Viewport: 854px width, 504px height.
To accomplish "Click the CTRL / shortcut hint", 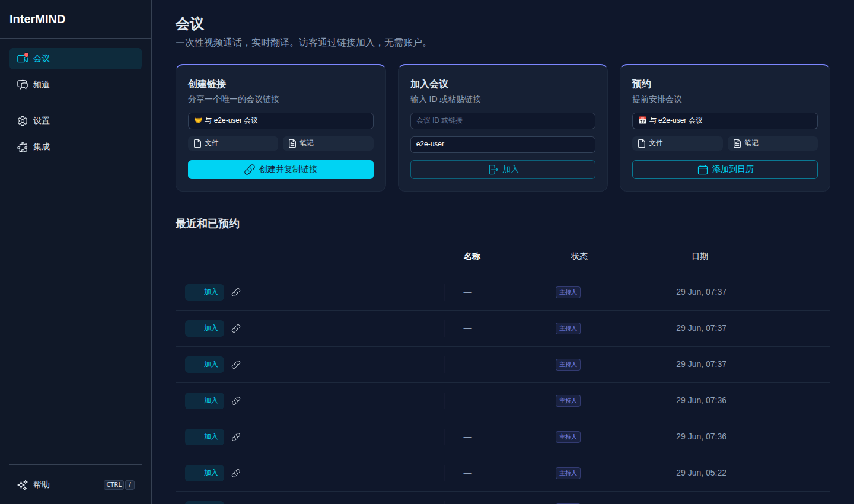I will tap(119, 485).
